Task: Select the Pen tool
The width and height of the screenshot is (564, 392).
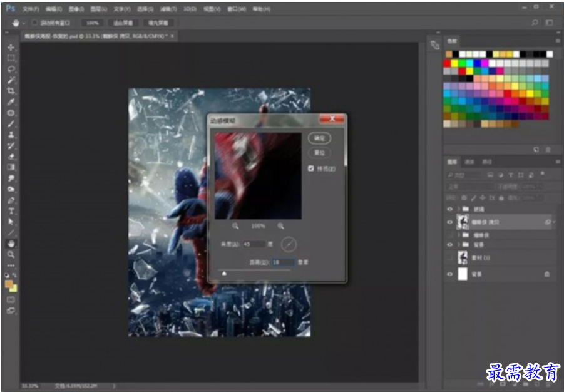Action: [11, 200]
